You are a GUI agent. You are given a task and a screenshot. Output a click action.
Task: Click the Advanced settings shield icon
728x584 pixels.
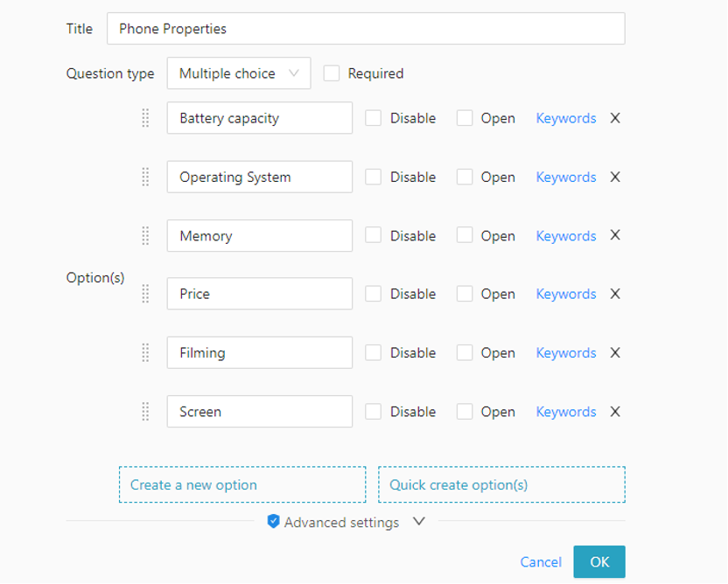click(x=273, y=521)
